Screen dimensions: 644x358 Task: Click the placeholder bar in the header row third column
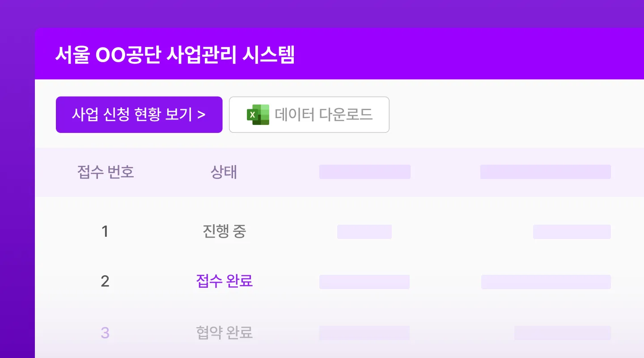(364, 172)
